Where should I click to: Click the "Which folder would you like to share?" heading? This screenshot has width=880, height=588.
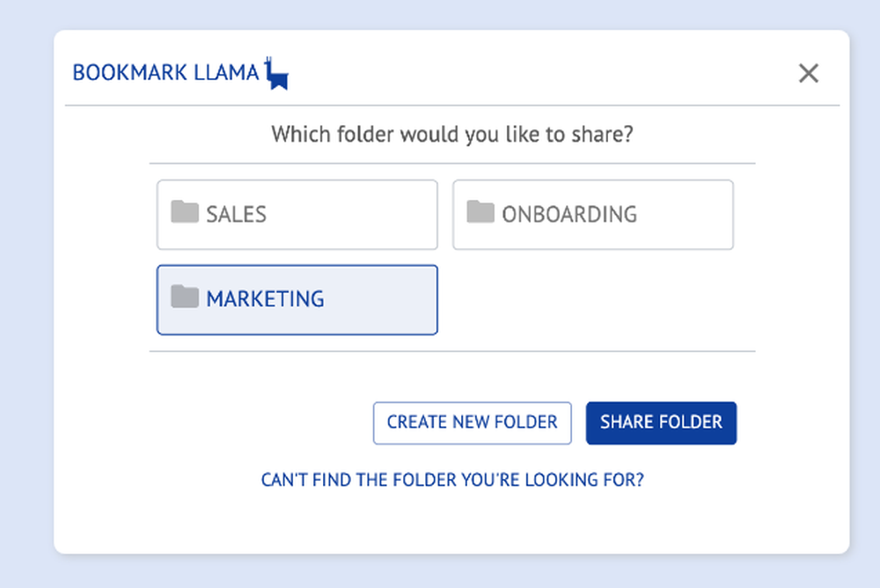pos(452,135)
